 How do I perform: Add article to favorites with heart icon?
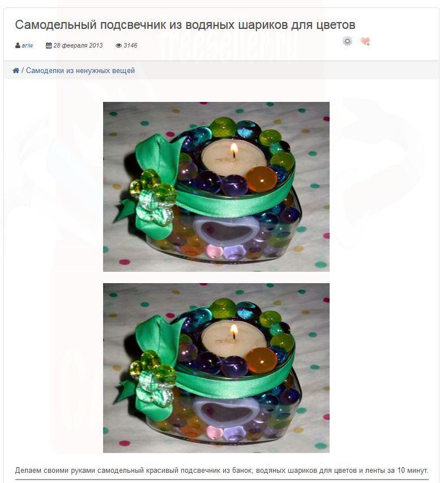(x=365, y=41)
